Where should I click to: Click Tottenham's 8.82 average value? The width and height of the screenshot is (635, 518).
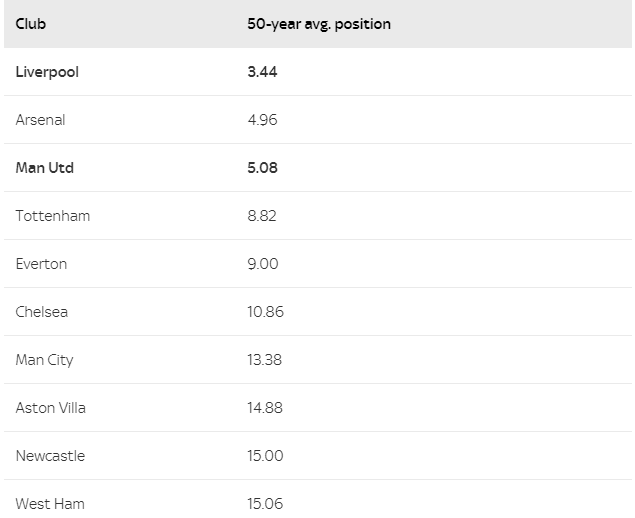tap(262, 216)
